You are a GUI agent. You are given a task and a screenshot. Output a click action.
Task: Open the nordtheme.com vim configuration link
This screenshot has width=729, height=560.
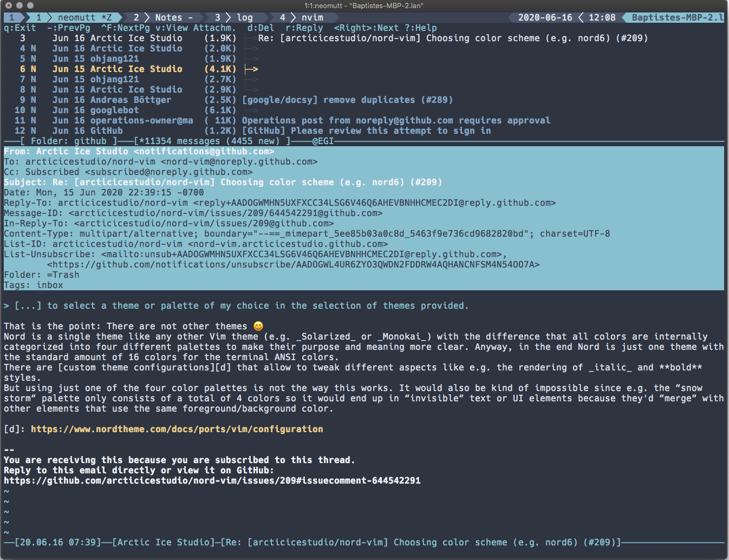177,429
